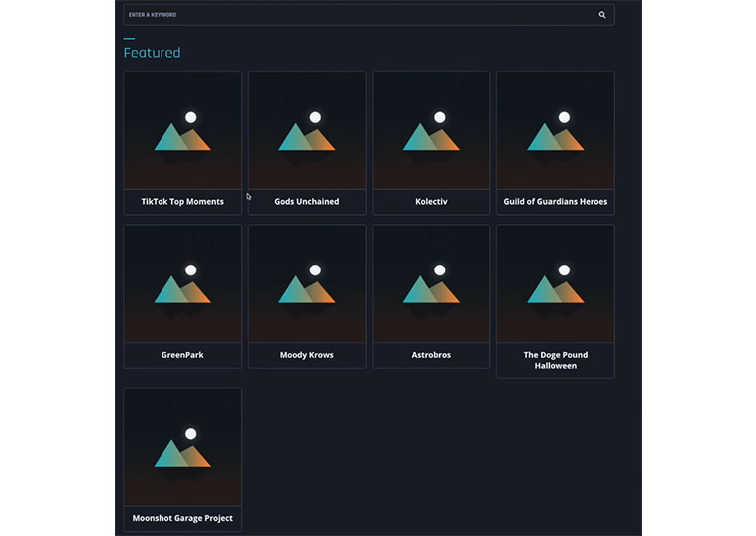This screenshot has width=756, height=536.
Task: Open The Doge Pound Halloween thumbnail
Action: pyautogui.click(x=556, y=284)
